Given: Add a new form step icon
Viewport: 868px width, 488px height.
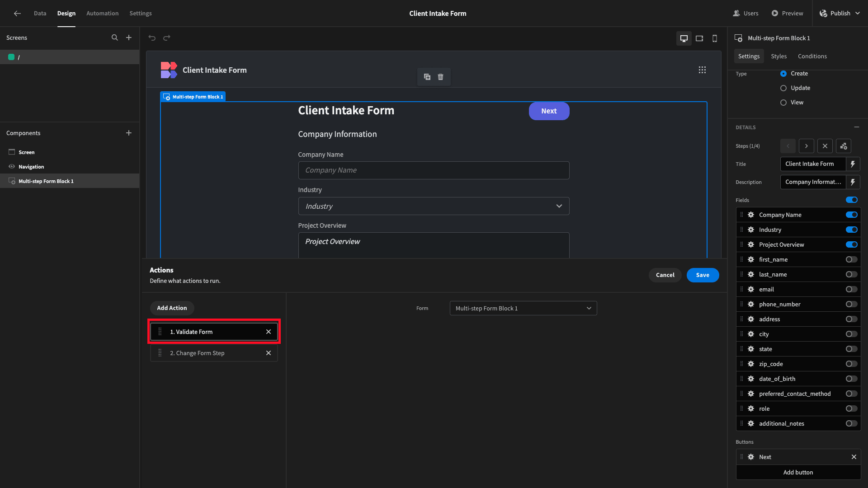Looking at the screenshot, I should coord(844,146).
